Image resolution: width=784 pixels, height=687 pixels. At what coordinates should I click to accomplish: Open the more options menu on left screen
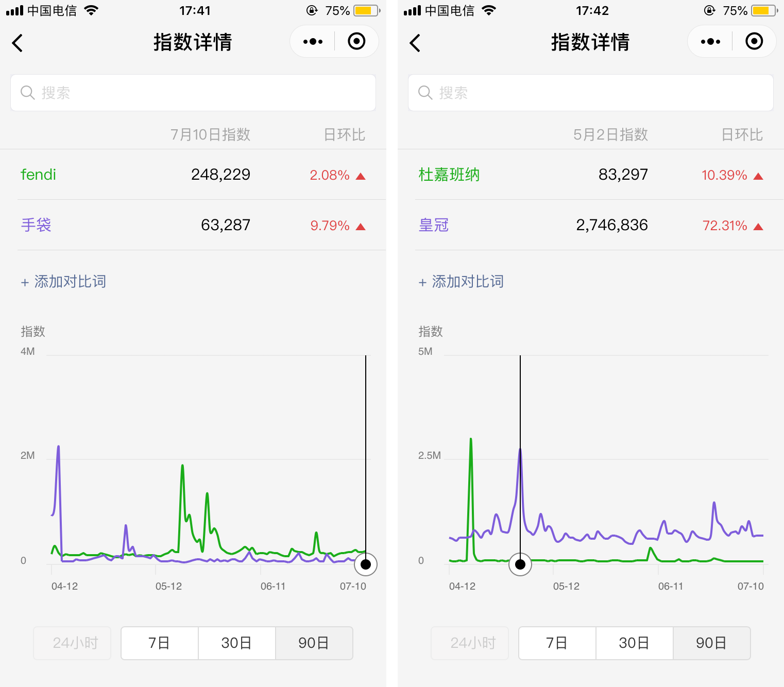(313, 42)
